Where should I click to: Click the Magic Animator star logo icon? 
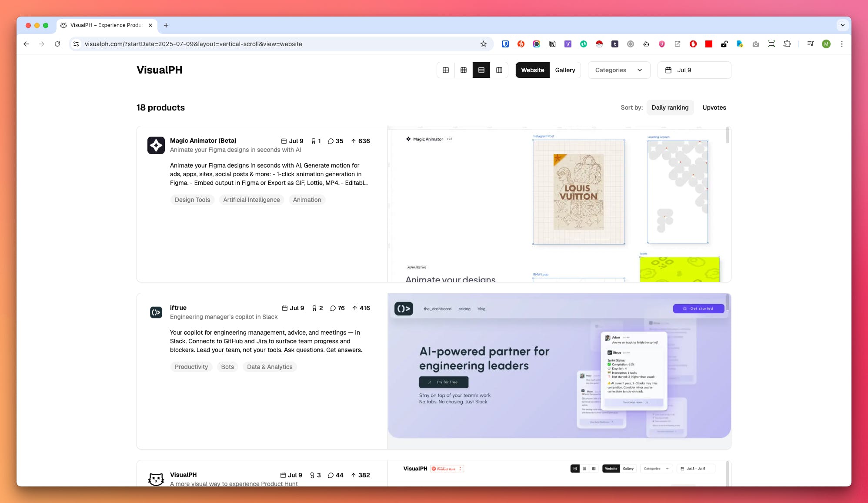pos(156,145)
